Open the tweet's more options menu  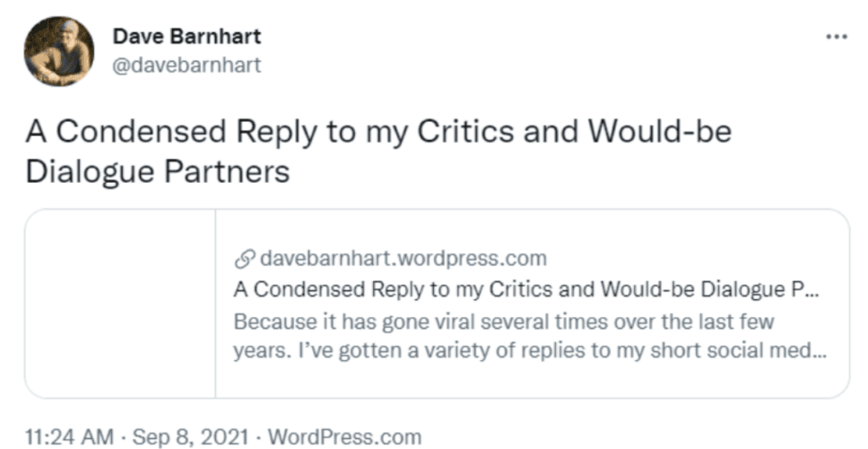[836, 37]
